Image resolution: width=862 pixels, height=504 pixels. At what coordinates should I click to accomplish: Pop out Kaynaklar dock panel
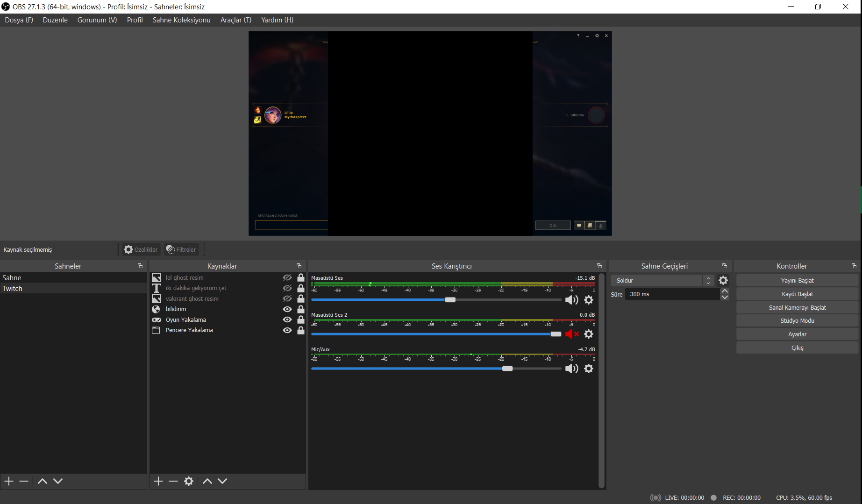click(x=299, y=266)
